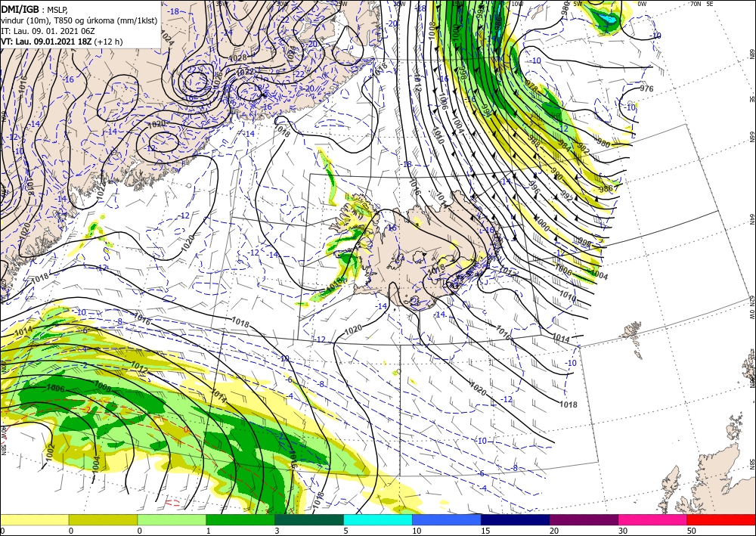This screenshot has width=756, height=536.
Task: Select the light green legend color segment
Action: (x=172, y=519)
